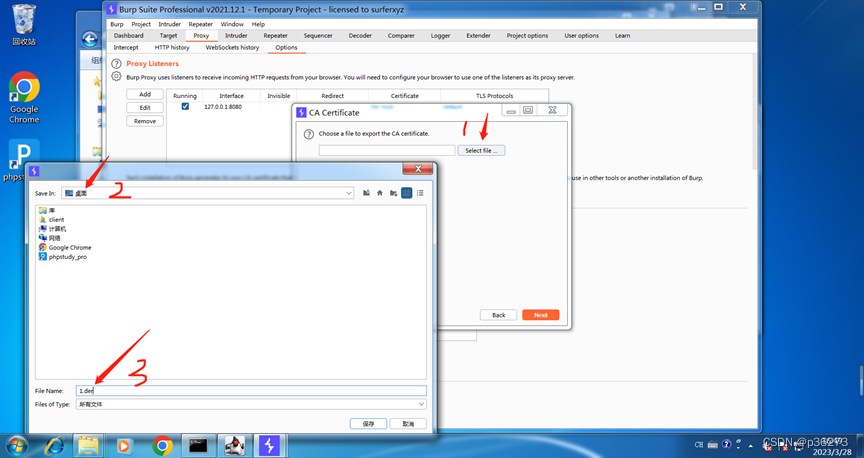The height and width of the screenshot is (458, 864).
Task: Select Google Chrome shortcut in file list
Action: click(x=65, y=247)
